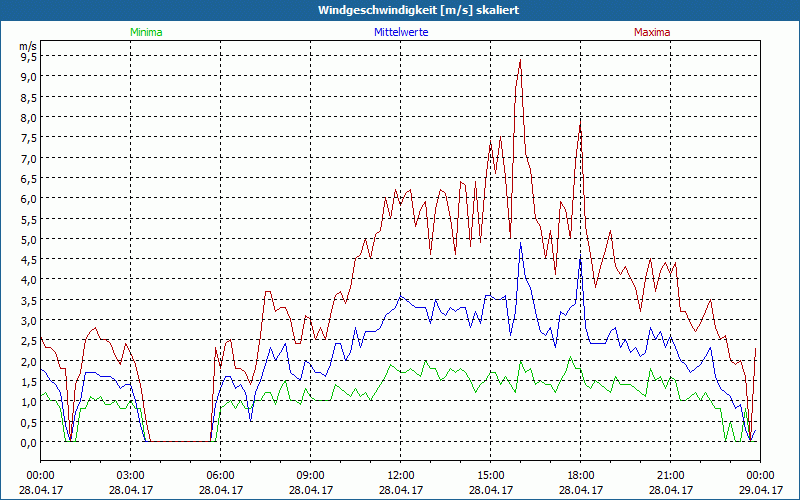This screenshot has width=800, height=500.
Task: Click the 28.04.17 date under 18:00
Action: pyautogui.click(x=581, y=490)
